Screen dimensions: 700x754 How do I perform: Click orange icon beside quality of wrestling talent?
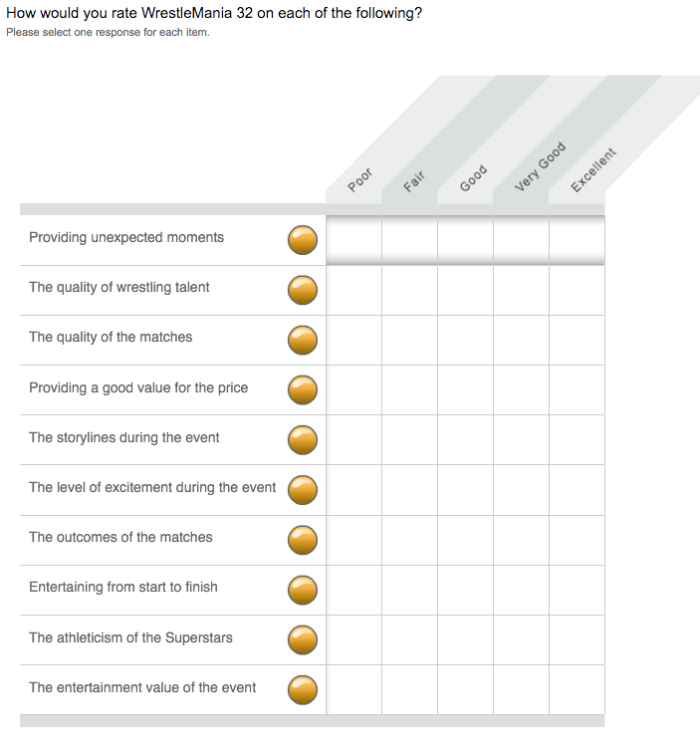303,290
